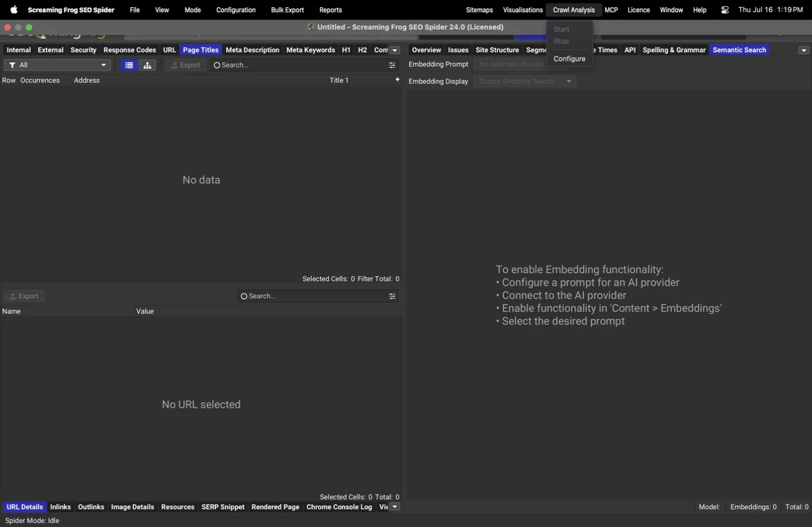Select the H1 tab
The image size is (812, 527).
coord(346,50)
